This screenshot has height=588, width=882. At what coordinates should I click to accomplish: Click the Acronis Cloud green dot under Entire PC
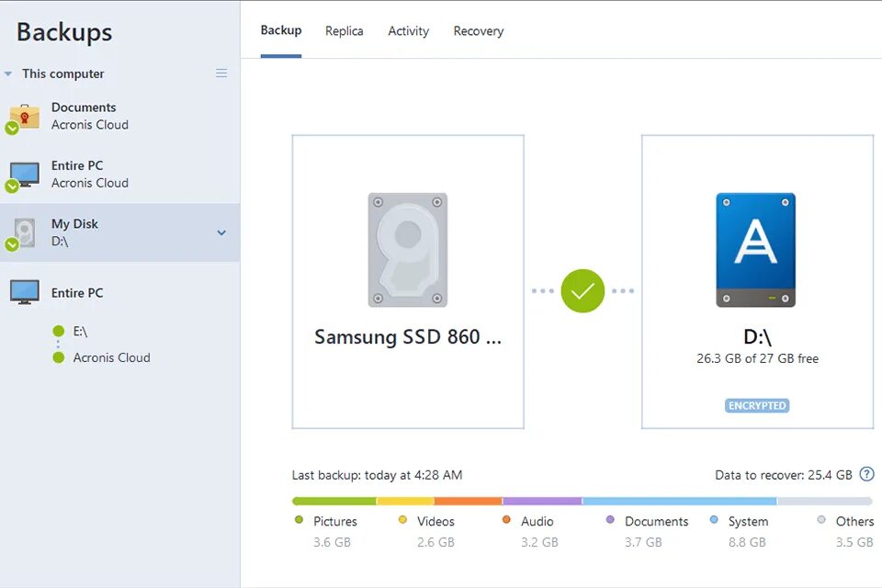(x=58, y=357)
